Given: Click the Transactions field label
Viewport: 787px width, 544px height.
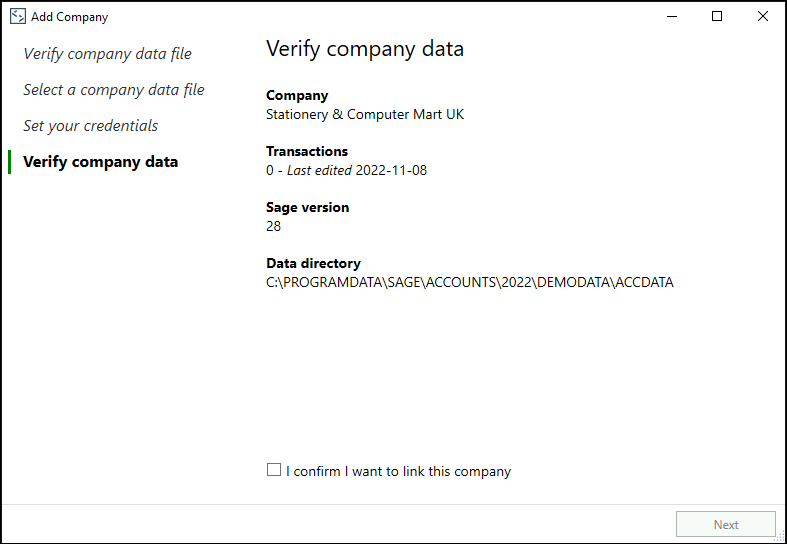Looking at the screenshot, I should click(x=307, y=152).
